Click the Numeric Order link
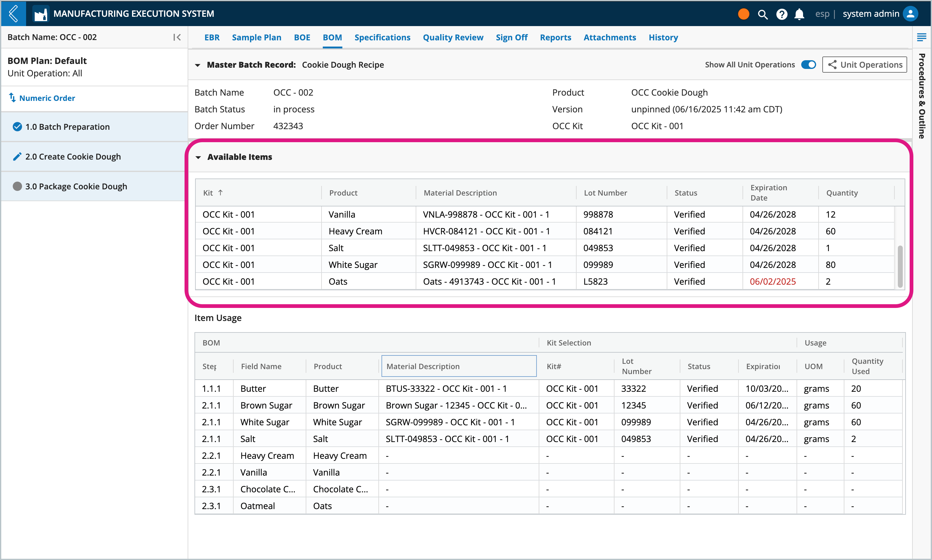932x560 pixels. [x=47, y=98]
